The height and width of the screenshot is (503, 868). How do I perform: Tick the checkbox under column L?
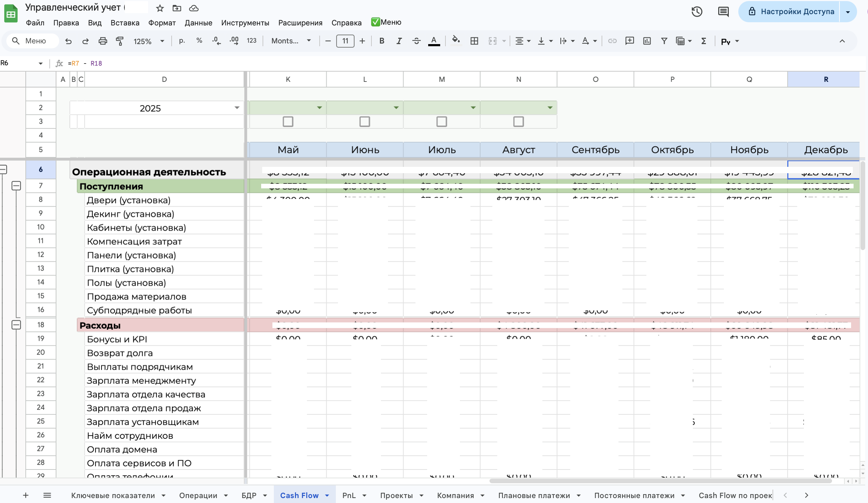[x=365, y=122]
